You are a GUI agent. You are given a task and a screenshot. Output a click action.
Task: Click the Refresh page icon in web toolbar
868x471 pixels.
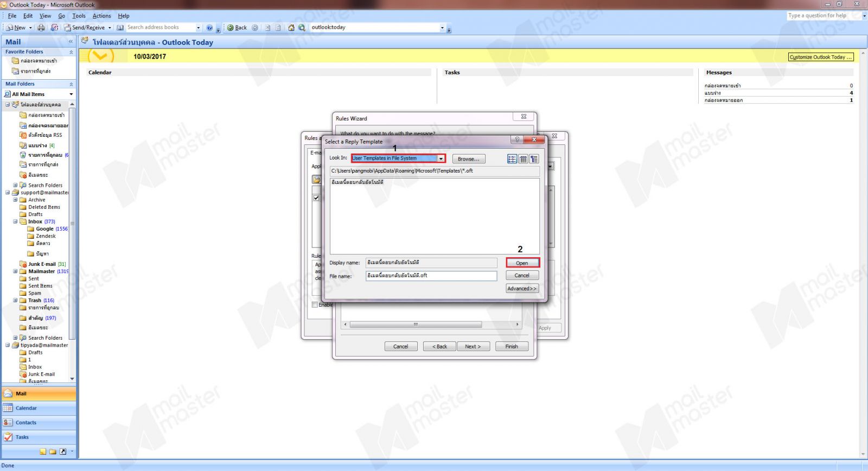coord(278,27)
